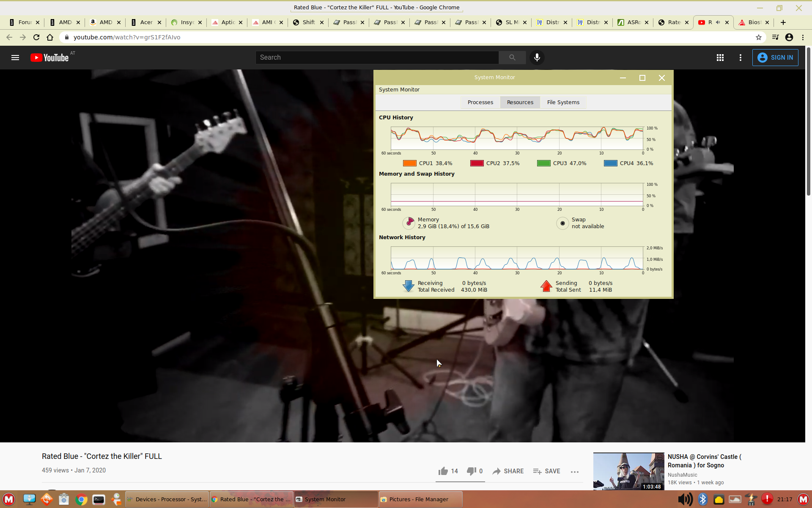
Task: Launch the terminal from the panel
Action: [99, 500]
